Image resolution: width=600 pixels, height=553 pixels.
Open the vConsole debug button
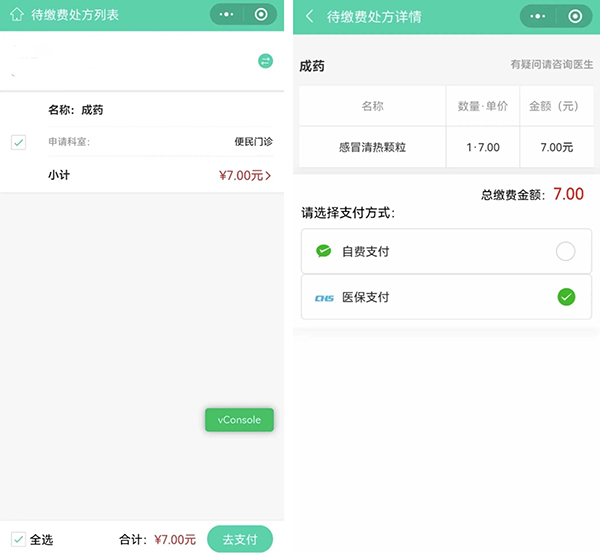point(239,420)
